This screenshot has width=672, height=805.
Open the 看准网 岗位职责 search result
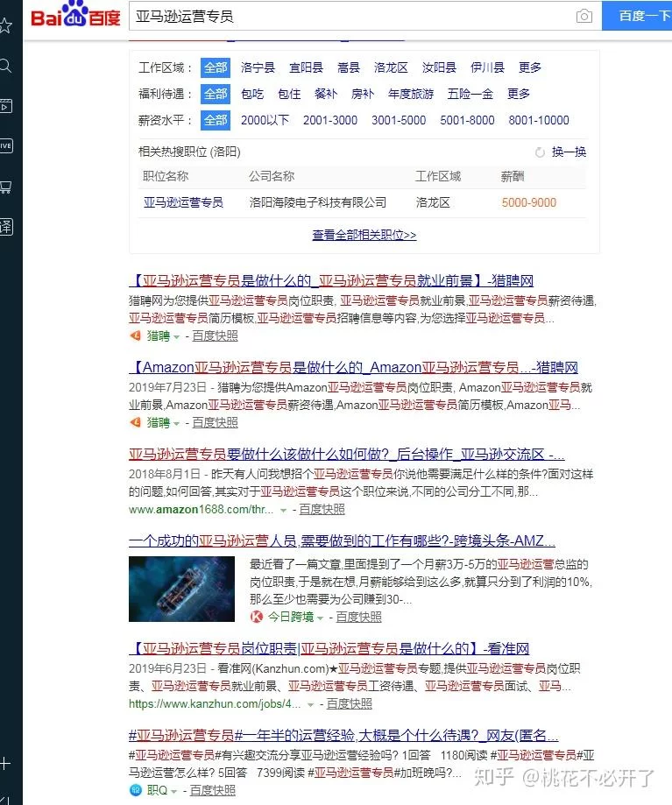(329, 649)
